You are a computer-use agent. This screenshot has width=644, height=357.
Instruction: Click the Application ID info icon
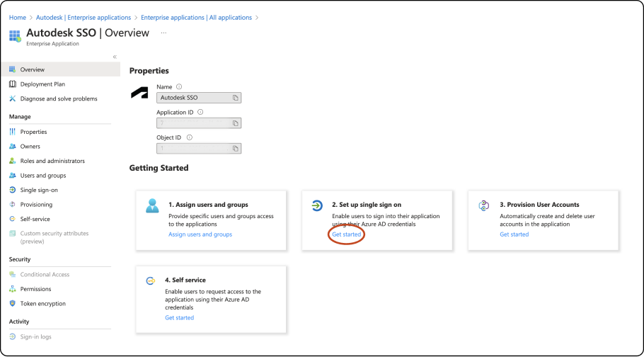[x=201, y=112]
